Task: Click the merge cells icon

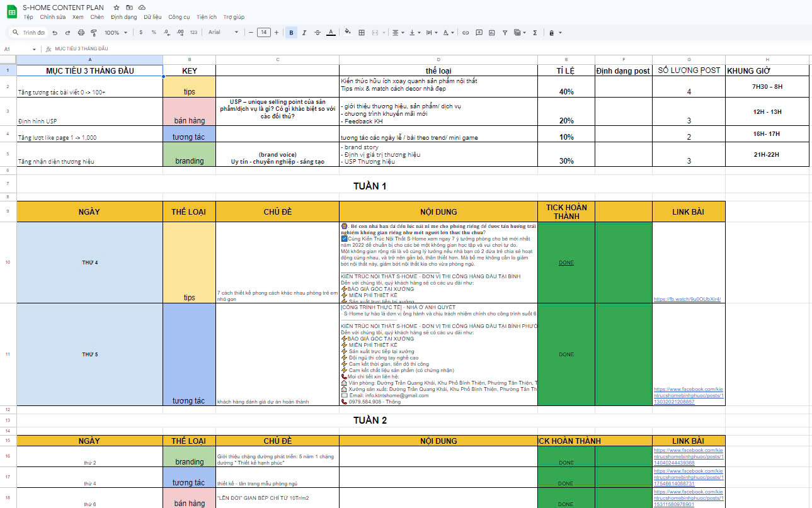Action: click(x=375, y=32)
